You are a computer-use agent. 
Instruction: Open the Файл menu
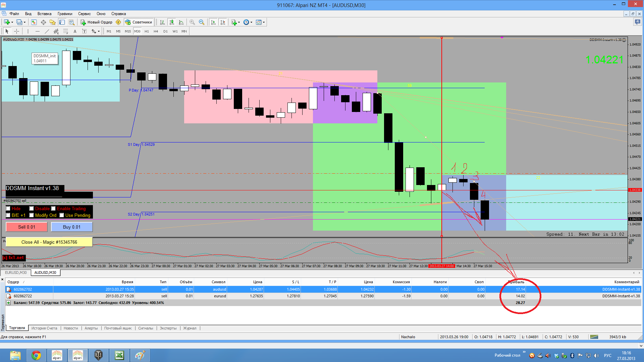pos(14,14)
